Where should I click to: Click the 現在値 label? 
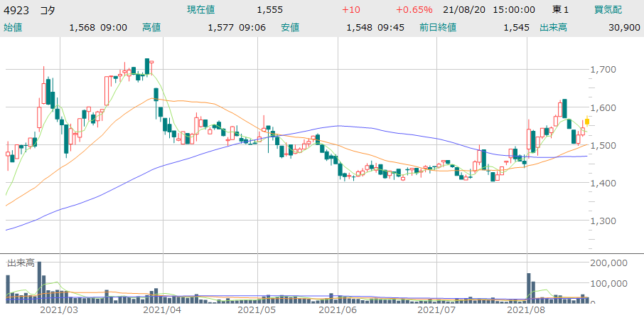point(201,11)
